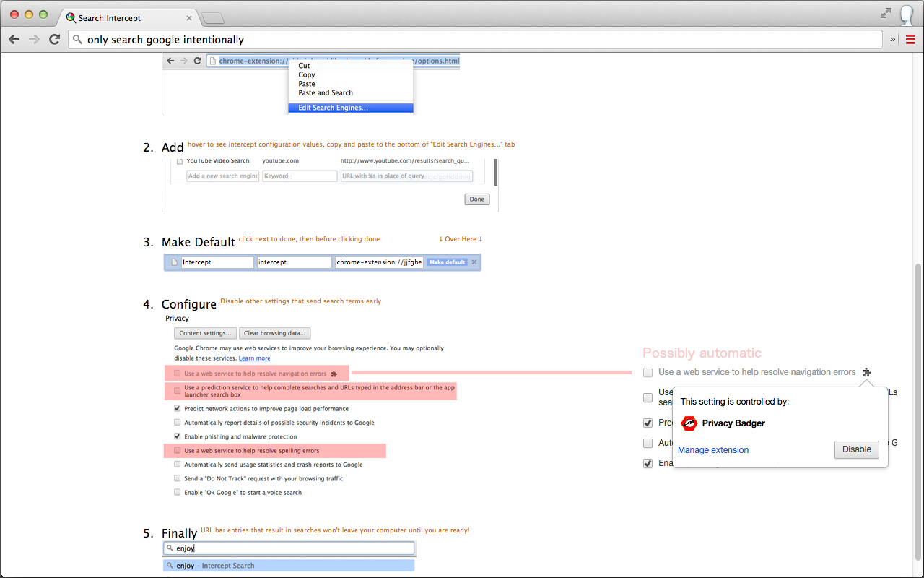Viewport: 924px width, 578px height.
Task: Open a new tab next to Search Intercept
Action: [212, 18]
